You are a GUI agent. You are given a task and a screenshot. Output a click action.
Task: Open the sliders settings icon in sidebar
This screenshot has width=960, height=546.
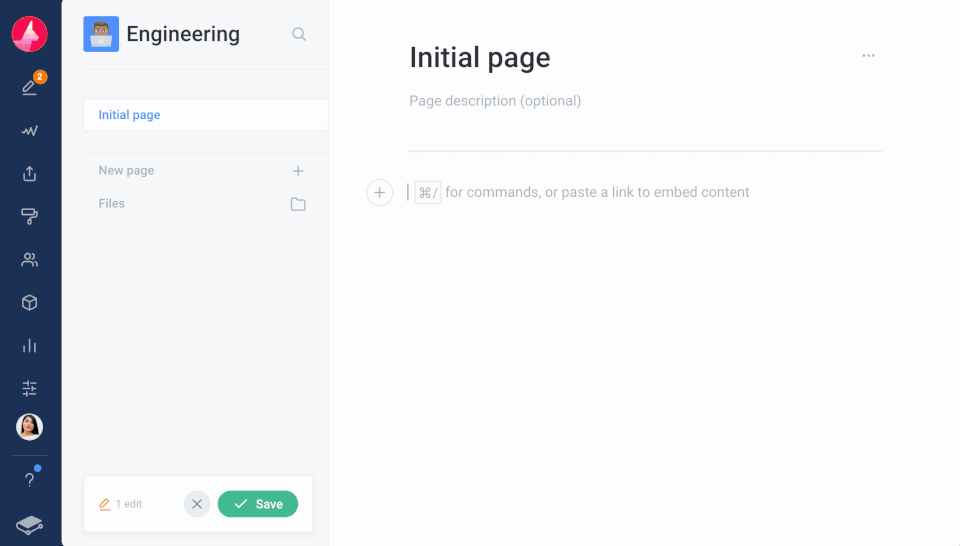click(x=30, y=388)
